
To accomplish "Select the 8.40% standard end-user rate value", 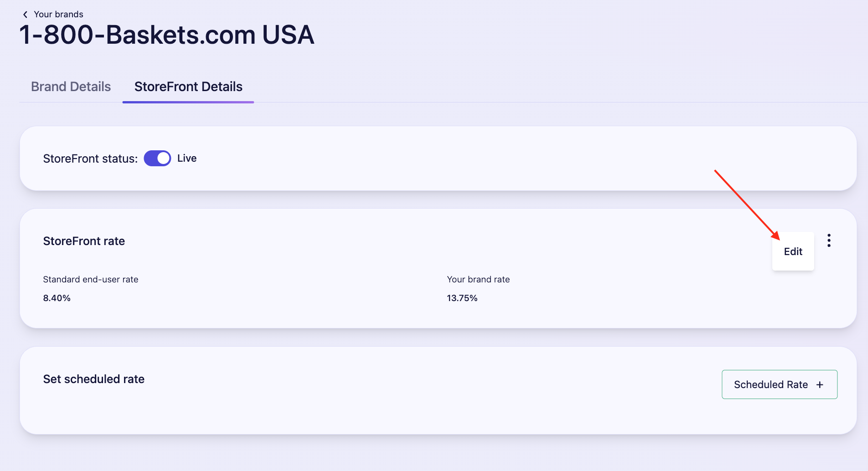I will click(57, 298).
